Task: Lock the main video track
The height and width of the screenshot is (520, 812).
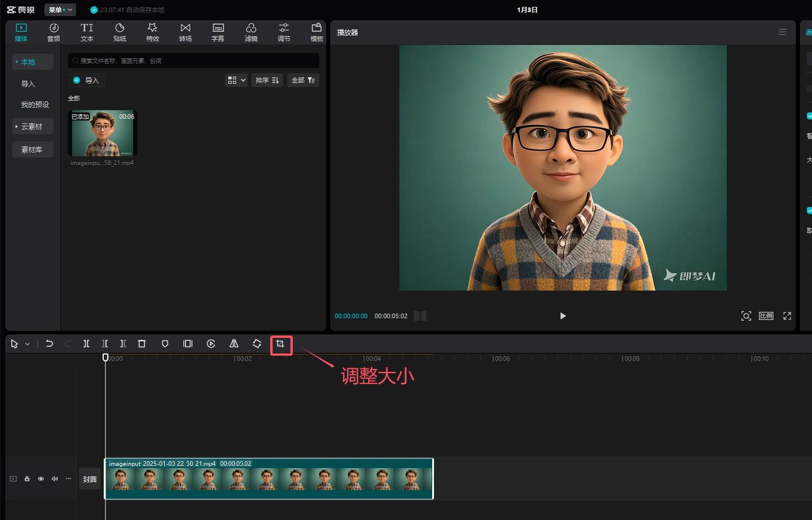Action: coord(27,479)
